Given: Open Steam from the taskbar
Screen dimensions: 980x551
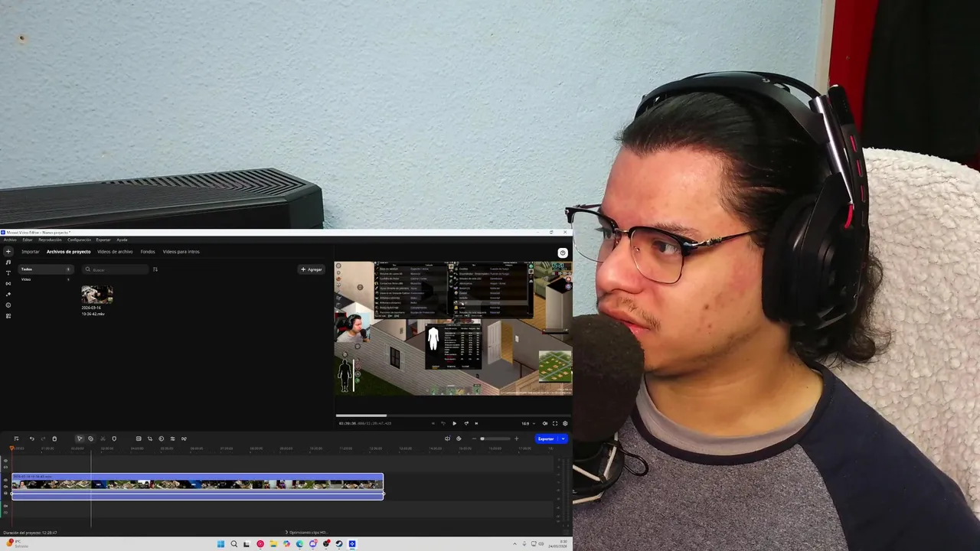Looking at the screenshot, I should coord(339,544).
